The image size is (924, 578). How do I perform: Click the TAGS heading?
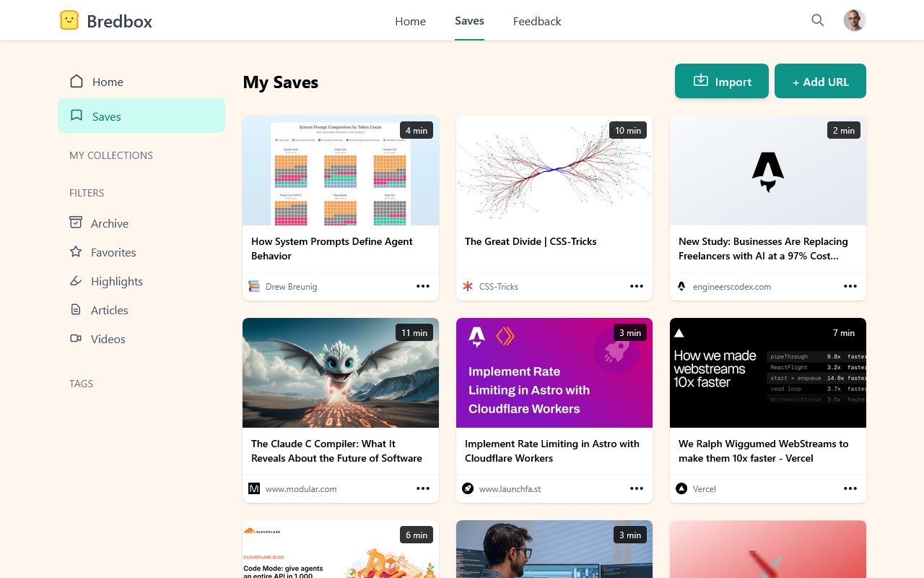point(81,384)
